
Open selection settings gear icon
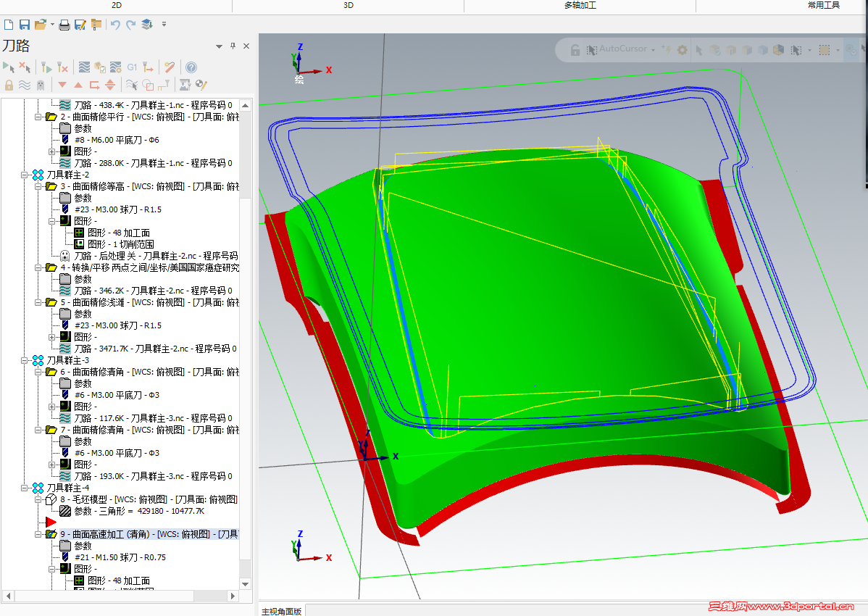point(683,50)
